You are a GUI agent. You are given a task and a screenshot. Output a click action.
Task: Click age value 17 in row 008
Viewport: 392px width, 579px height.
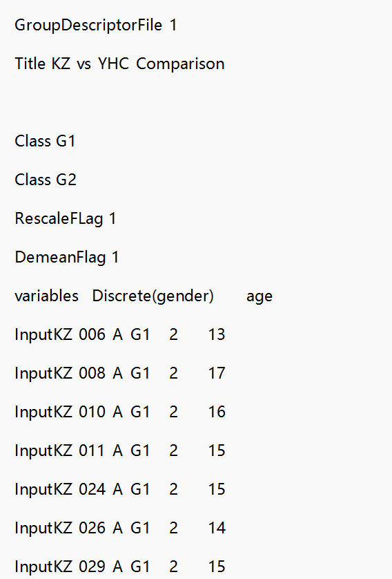point(217,373)
